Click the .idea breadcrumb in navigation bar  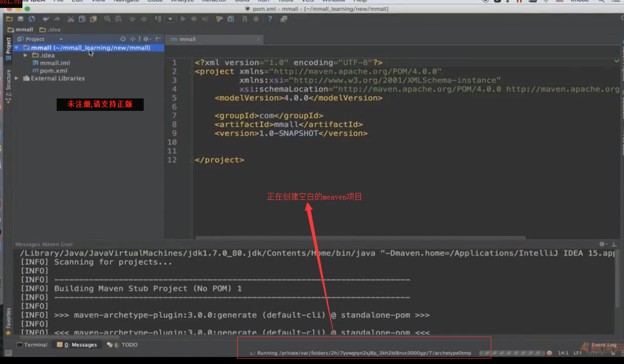pos(50,30)
